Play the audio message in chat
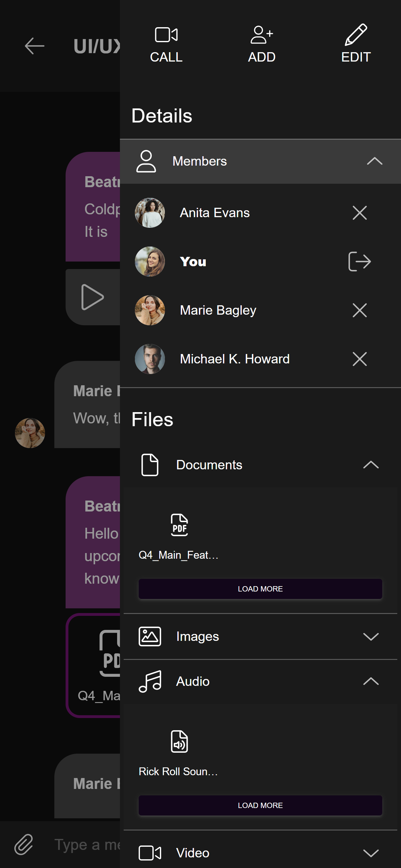 point(92,297)
